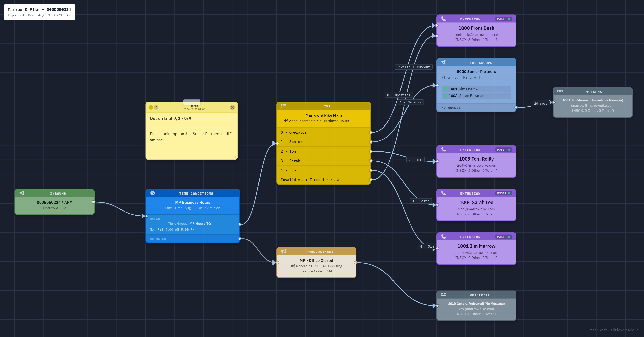Click the 'Out on trial 9/2 - 9/9' note title

click(170, 119)
